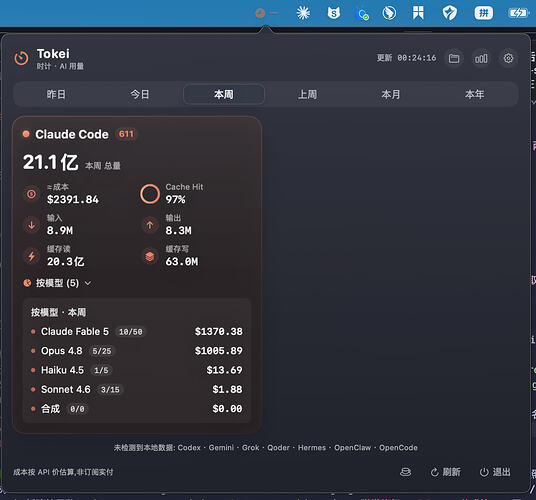Click the 21.1亿 weekly total value

tap(51, 162)
